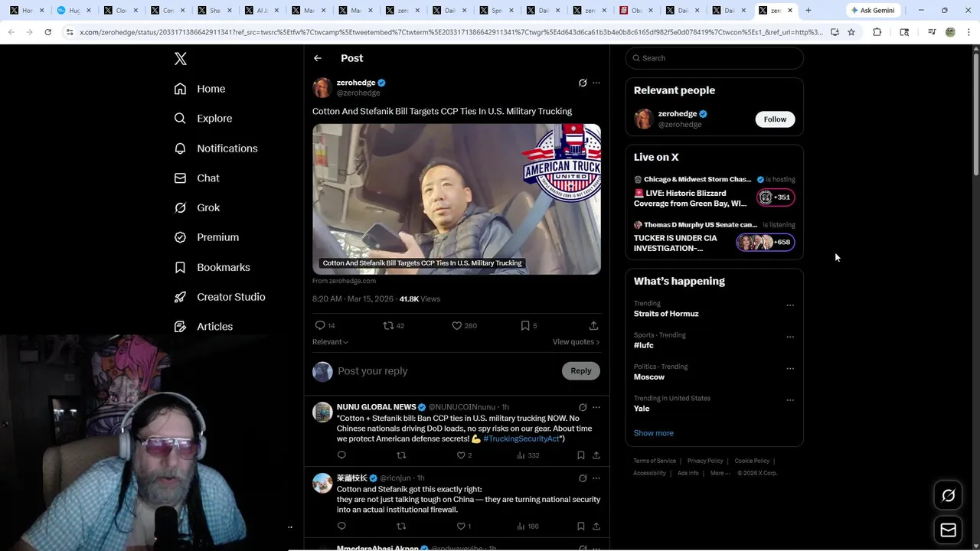Go to Home in sidebar
Screen dimensions: 980x551
tap(201, 89)
